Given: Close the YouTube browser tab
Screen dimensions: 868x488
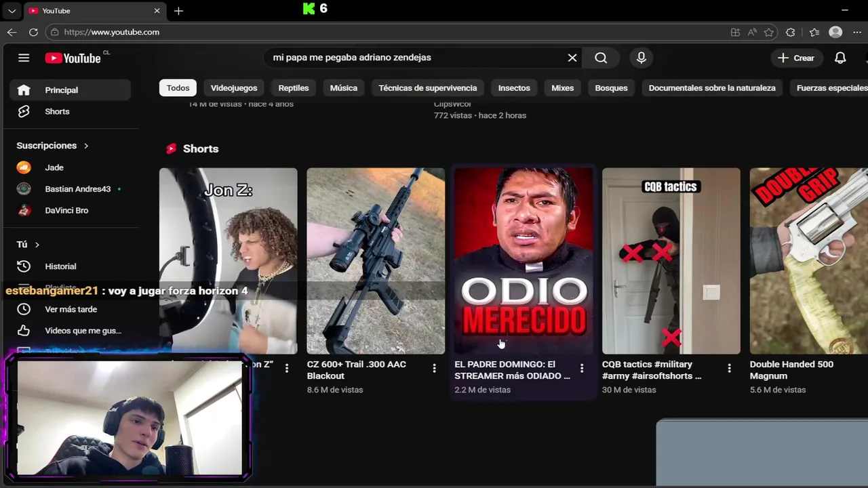Looking at the screenshot, I should click(x=157, y=11).
